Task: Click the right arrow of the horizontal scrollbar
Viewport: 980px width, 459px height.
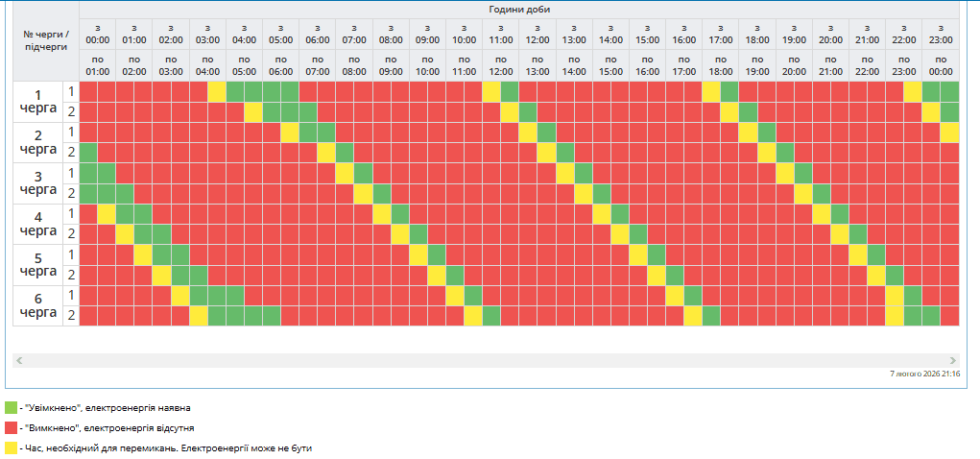Action: pyautogui.click(x=953, y=360)
